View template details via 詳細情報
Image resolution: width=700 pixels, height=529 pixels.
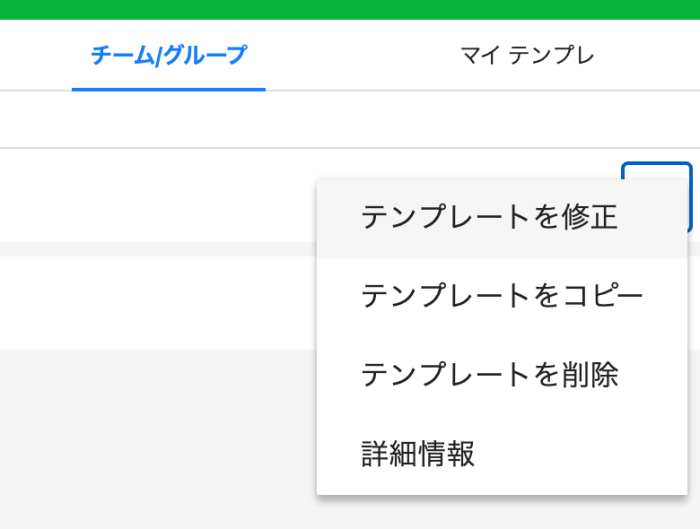pyautogui.click(x=502, y=454)
